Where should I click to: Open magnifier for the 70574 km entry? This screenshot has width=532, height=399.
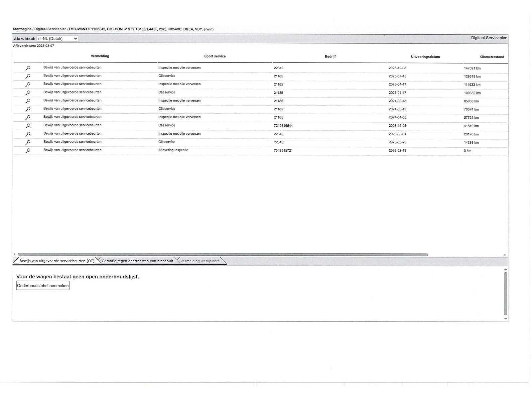point(28,109)
